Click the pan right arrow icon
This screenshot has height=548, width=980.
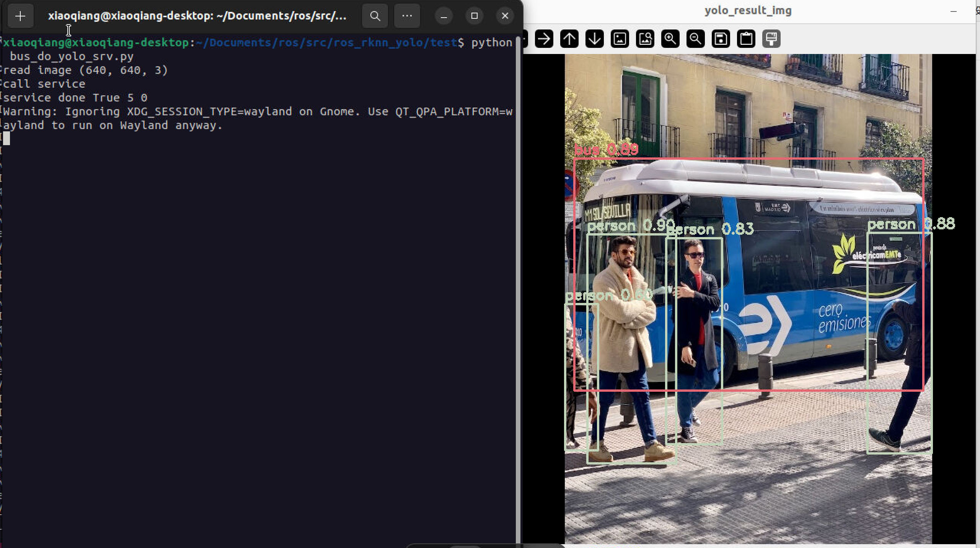pos(544,39)
